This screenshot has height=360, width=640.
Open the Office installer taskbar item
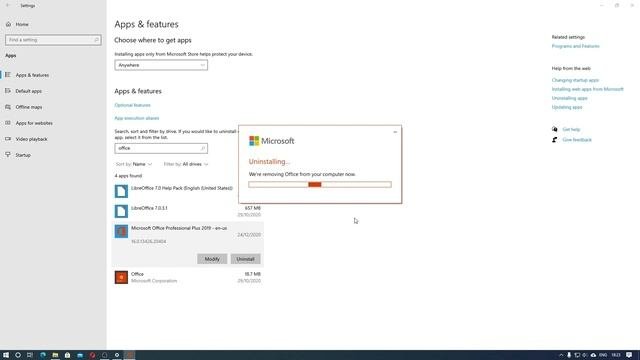coord(129,355)
